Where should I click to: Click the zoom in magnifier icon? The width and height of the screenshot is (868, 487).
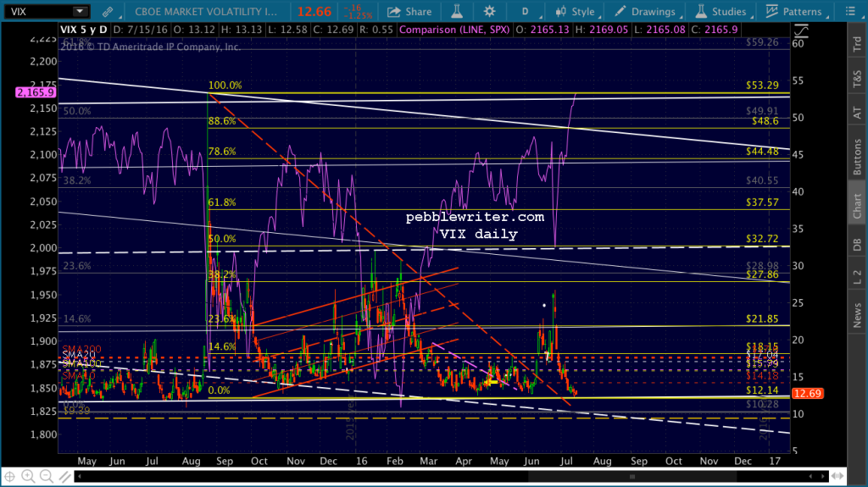(x=28, y=476)
